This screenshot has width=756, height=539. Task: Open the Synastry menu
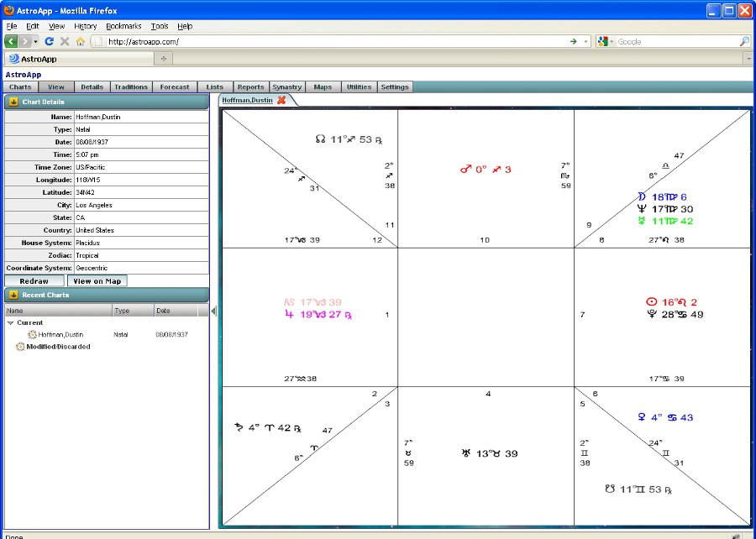point(287,87)
